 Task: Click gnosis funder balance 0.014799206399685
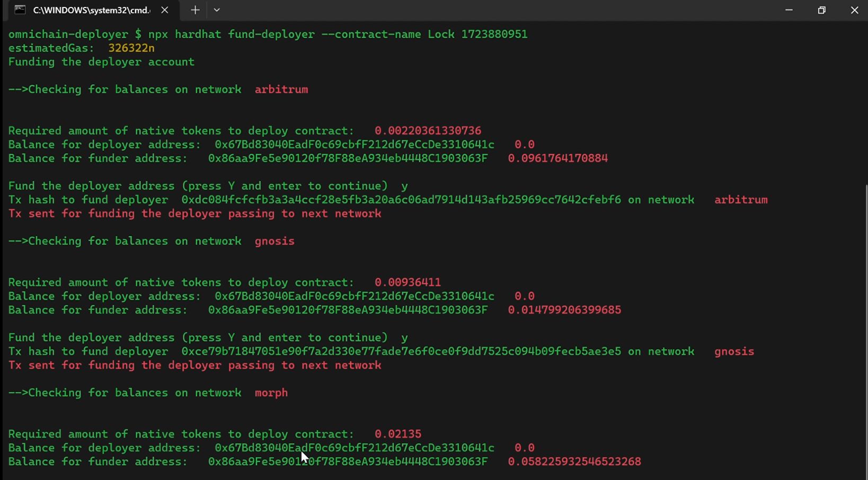tap(564, 310)
